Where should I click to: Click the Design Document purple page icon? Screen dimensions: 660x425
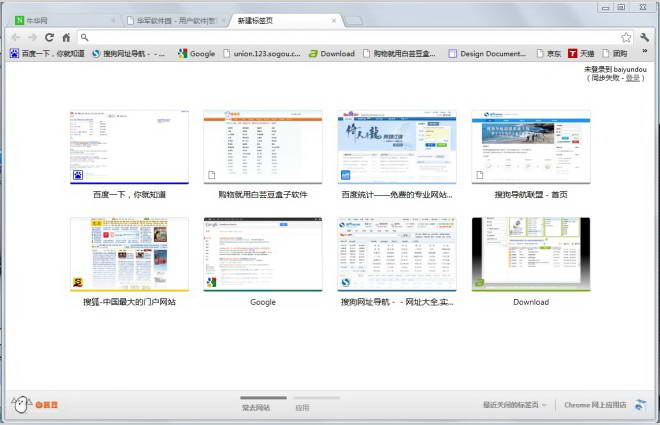tap(452, 53)
